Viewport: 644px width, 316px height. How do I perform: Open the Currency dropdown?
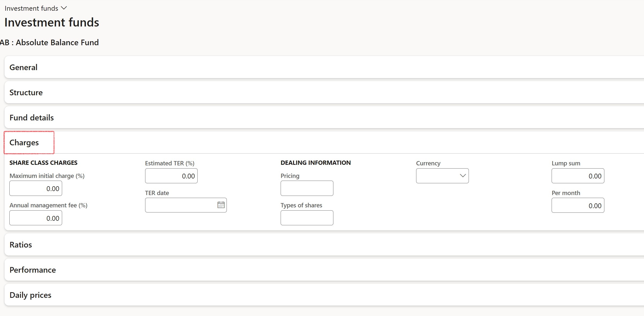pos(442,176)
